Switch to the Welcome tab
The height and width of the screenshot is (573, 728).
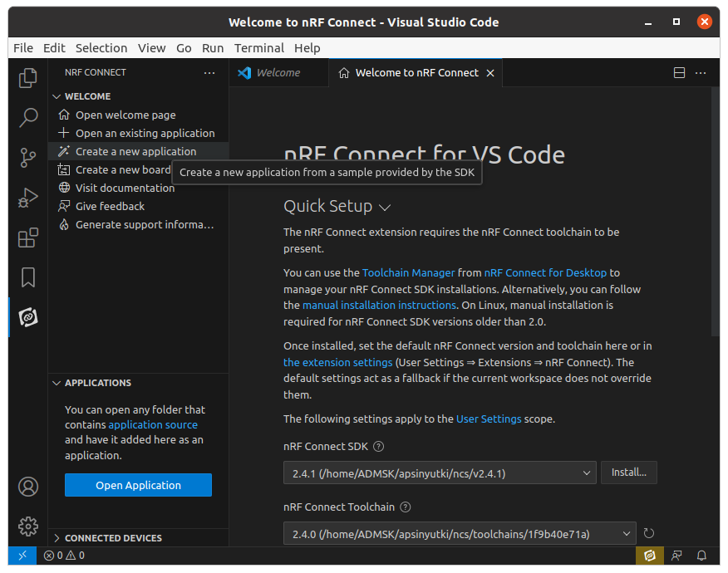278,73
